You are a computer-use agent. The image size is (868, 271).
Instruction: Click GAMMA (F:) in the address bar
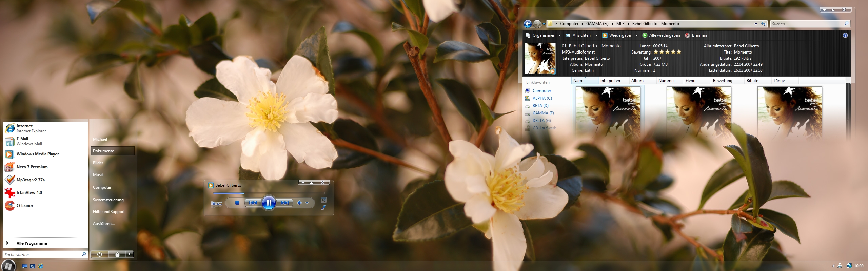pos(597,24)
